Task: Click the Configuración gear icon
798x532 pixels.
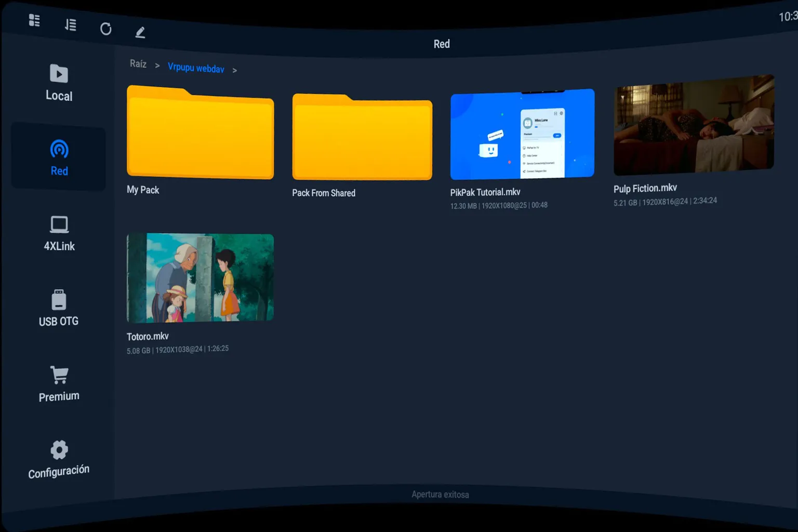Action: pos(59,450)
